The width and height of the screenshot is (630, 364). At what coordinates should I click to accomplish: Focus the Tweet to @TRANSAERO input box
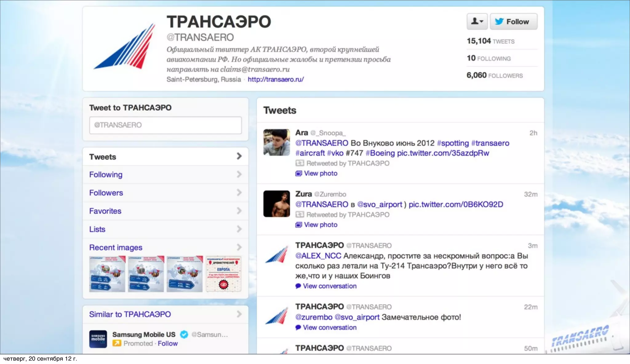pyautogui.click(x=165, y=125)
